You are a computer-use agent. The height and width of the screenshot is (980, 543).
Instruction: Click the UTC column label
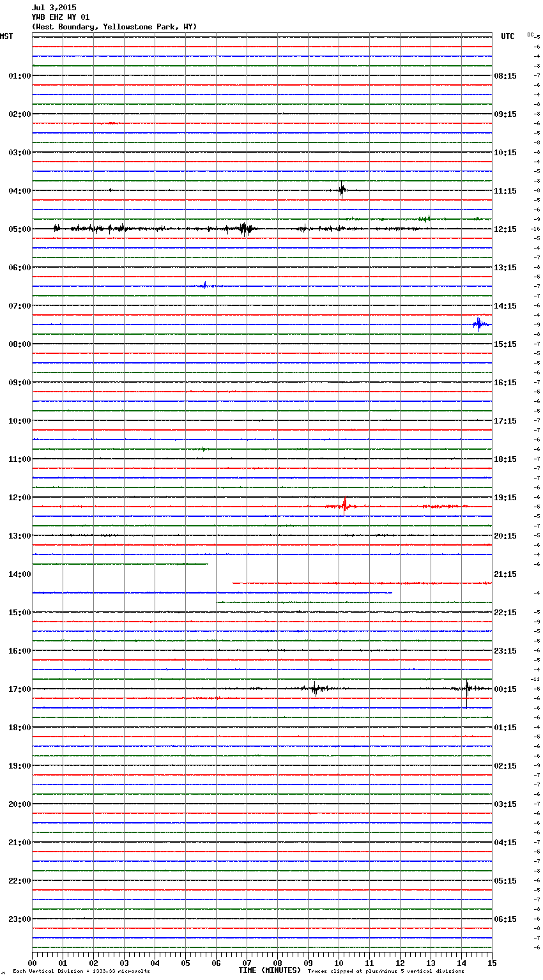507,36
